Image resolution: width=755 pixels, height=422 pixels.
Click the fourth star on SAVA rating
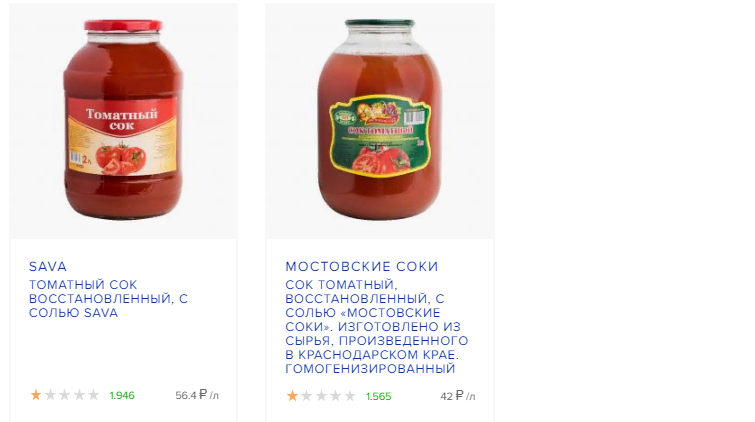[x=79, y=395]
